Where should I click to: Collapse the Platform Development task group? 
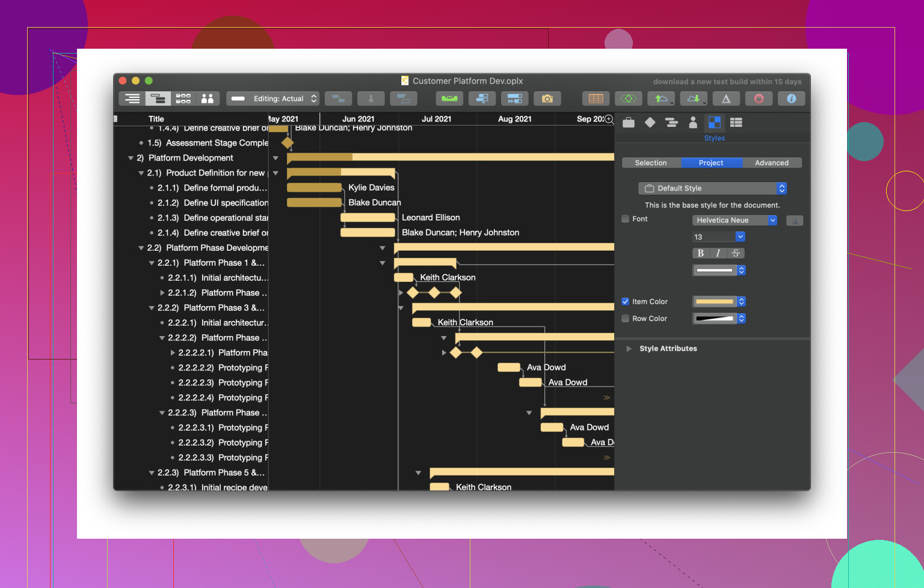click(131, 158)
